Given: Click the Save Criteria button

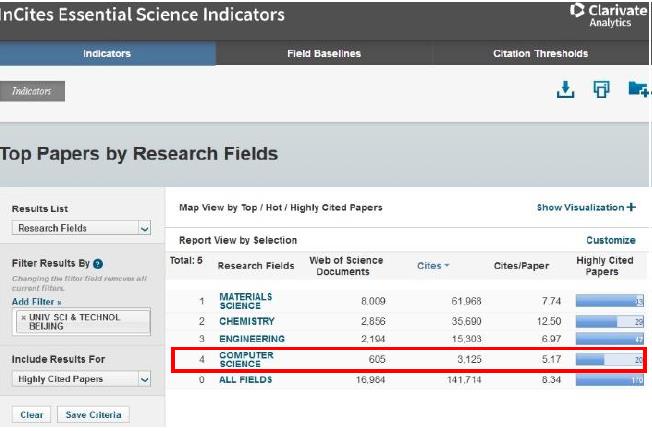Looking at the screenshot, I should tap(93, 415).
